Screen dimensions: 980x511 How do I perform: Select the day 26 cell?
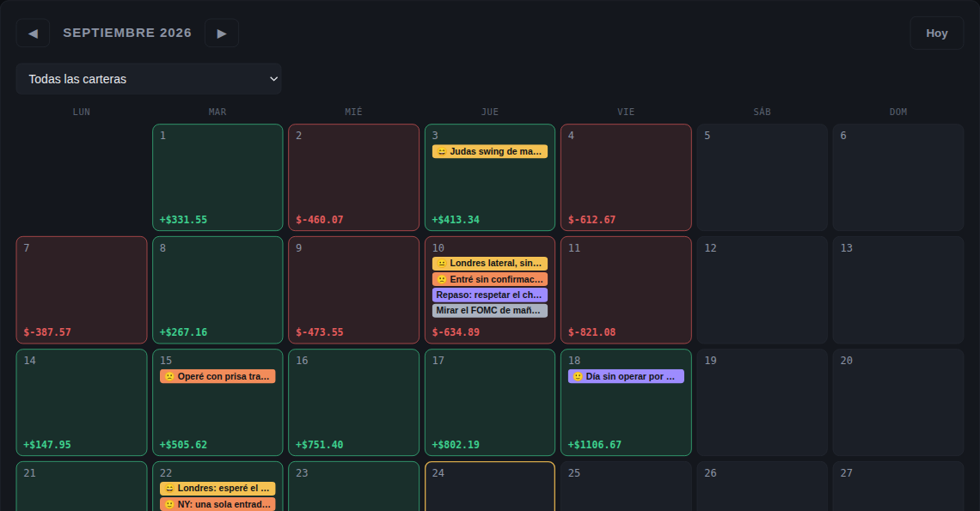[762, 487]
